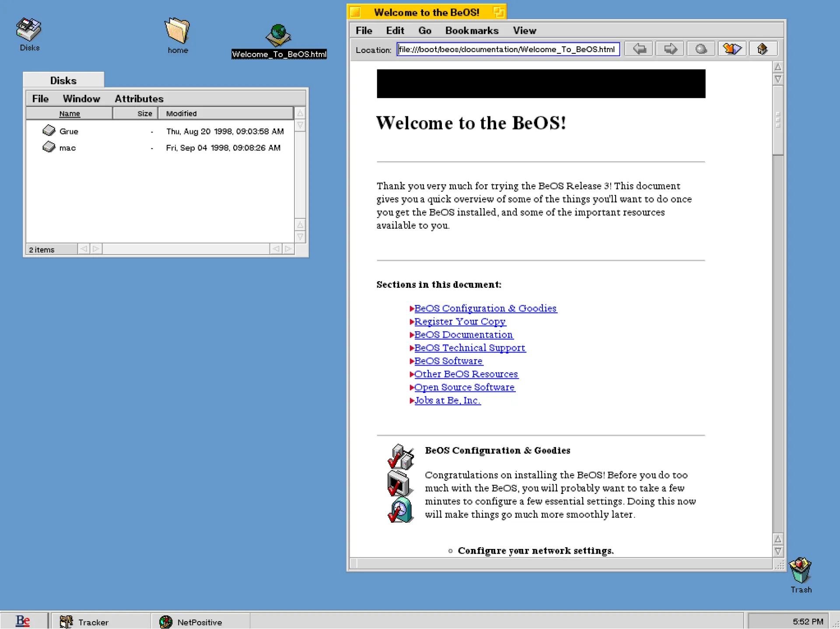Image resolution: width=840 pixels, height=629 pixels.
Task: Follow the Register Your Copy link
Action: [460, 321]
